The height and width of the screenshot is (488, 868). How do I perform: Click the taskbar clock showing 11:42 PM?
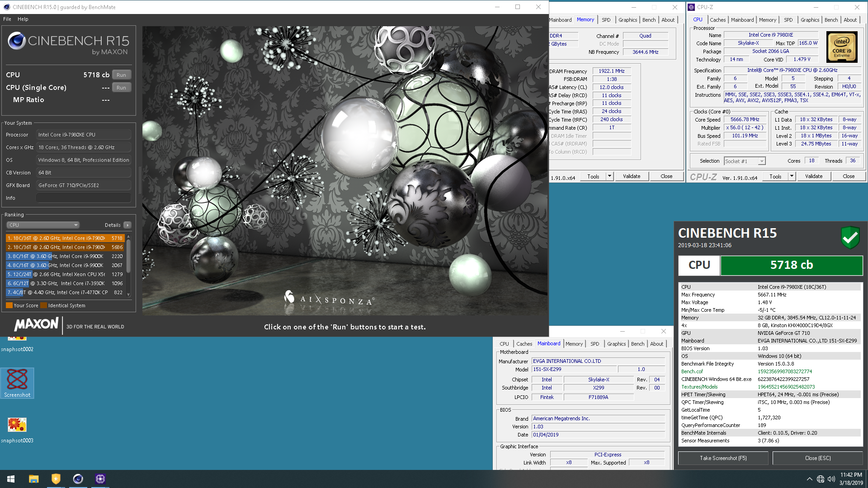pos(851,479)
